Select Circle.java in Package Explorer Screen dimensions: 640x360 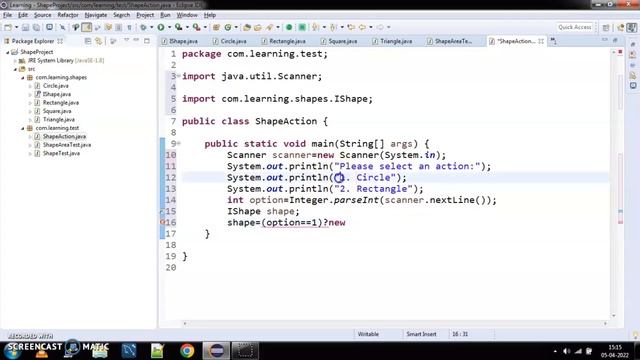tap(56, 86)
